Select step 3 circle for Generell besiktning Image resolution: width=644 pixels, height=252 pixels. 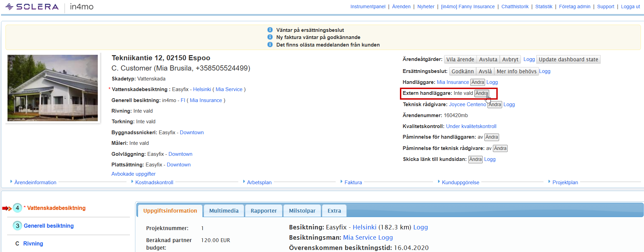17,226
